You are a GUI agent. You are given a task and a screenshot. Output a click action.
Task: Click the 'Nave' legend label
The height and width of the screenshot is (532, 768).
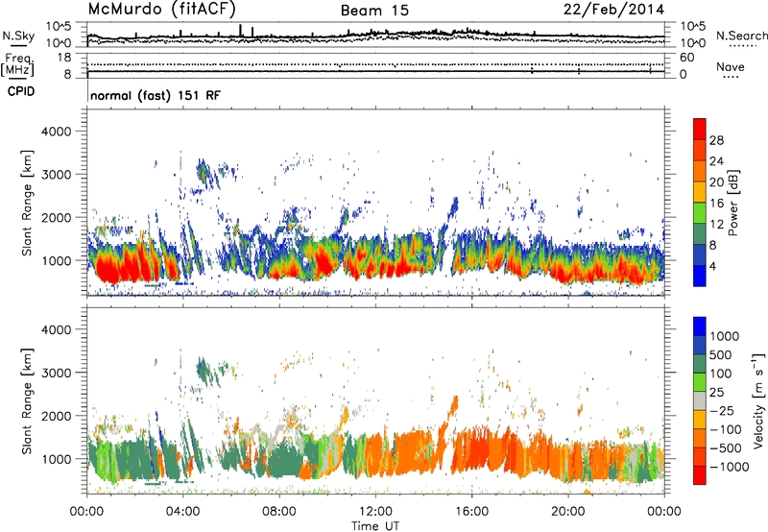(x=731, y=66)
